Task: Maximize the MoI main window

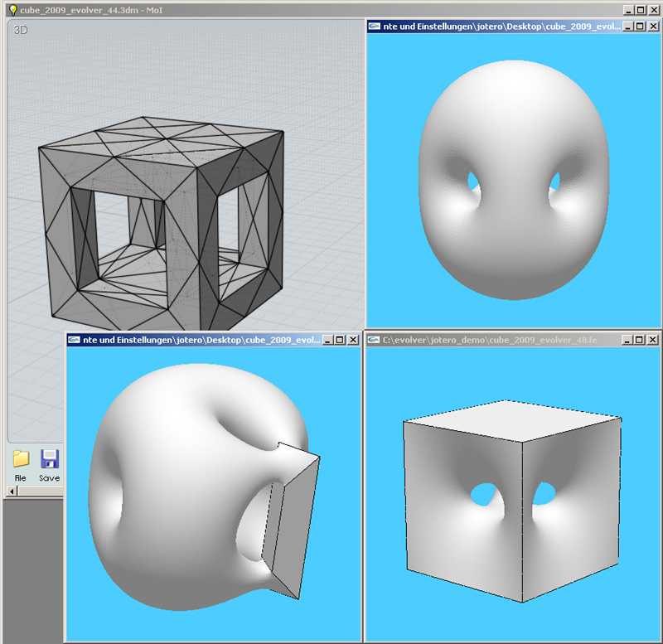Action: pyautogui.click(x=641, y=10)
